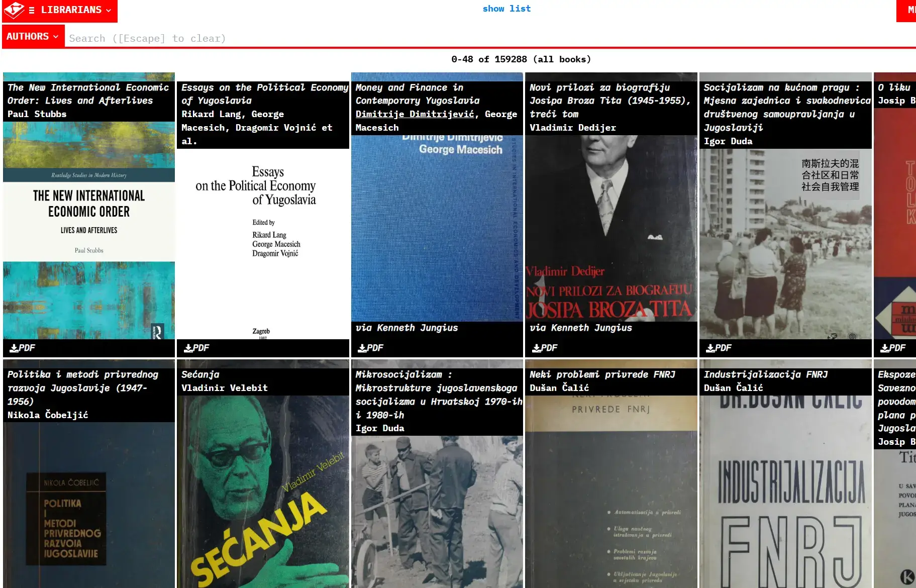Click the library logo icon at top-left

click(14, 10)
